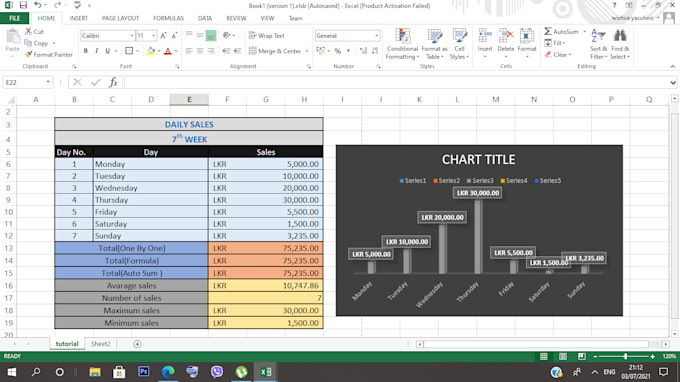Toggle underline formatting
Viewport: 680px width, 382px height.
[x=107, y=51]
